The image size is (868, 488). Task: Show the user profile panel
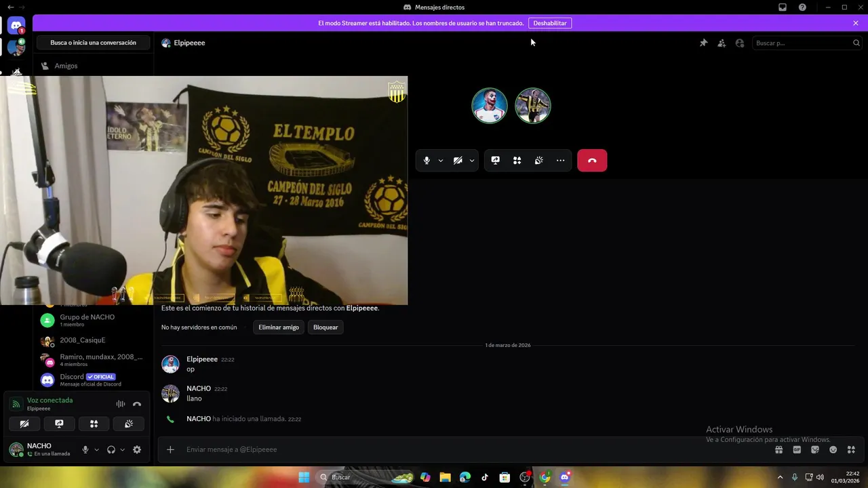pos(740,43)
